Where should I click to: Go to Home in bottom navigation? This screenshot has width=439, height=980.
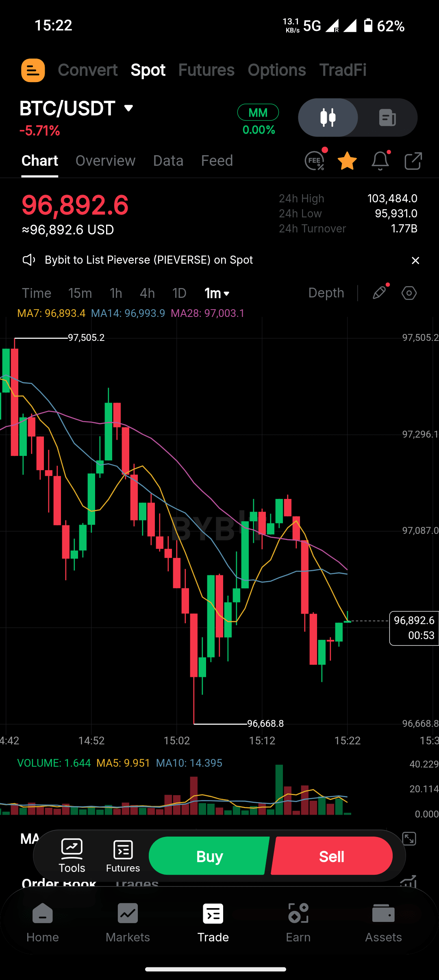pos(43,922)
